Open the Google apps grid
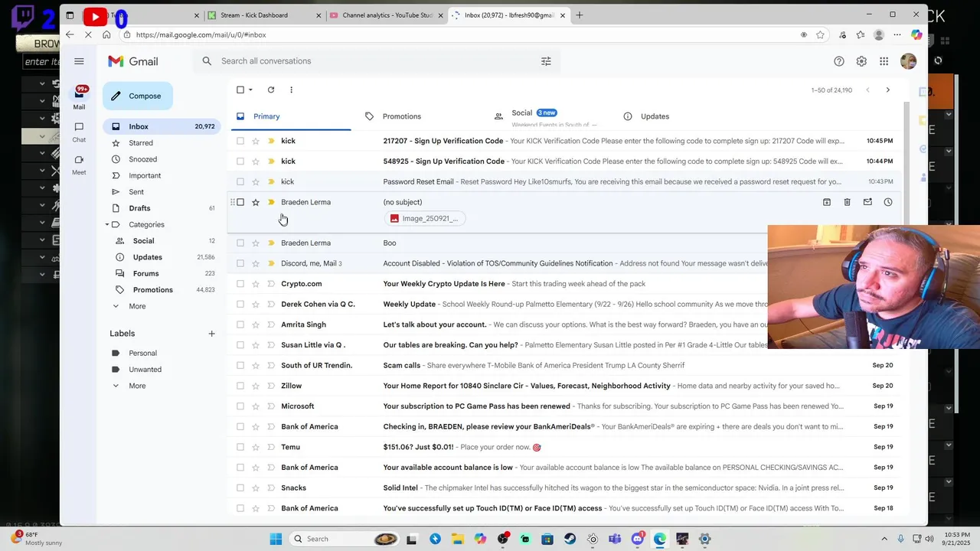The height and width of the screenshot is (551, 980). pyautogui.click(x=884, y=61)
